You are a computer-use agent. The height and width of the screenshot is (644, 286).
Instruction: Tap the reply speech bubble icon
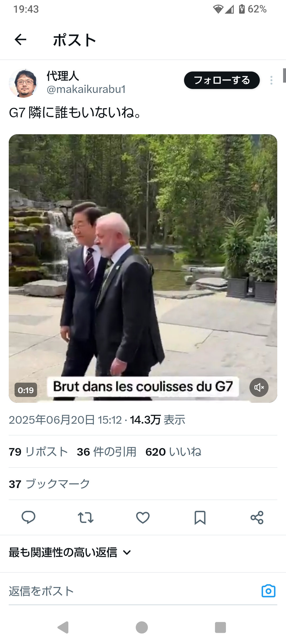28,517
